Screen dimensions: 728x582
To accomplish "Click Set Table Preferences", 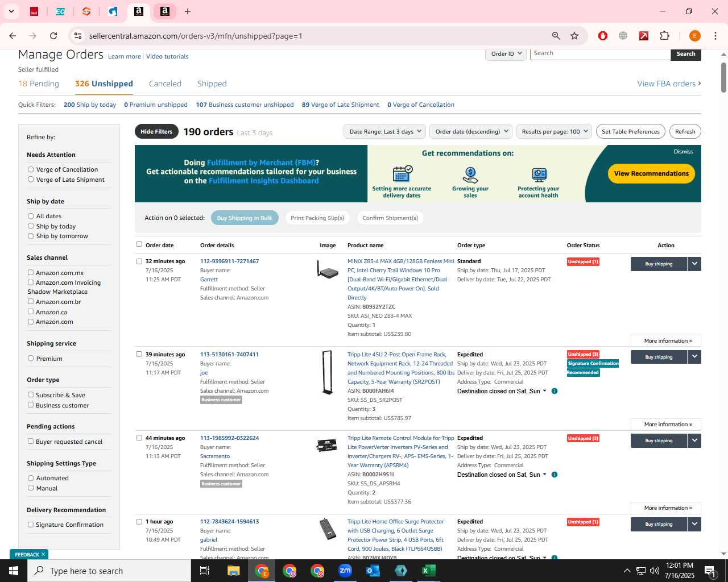I will coord(631,131).
